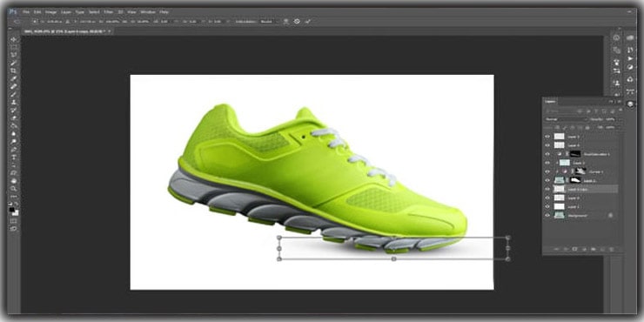This screenshot has width=644, height=322.
Task: Toggle visibility of the topmost layer
Action: (547, 137)
